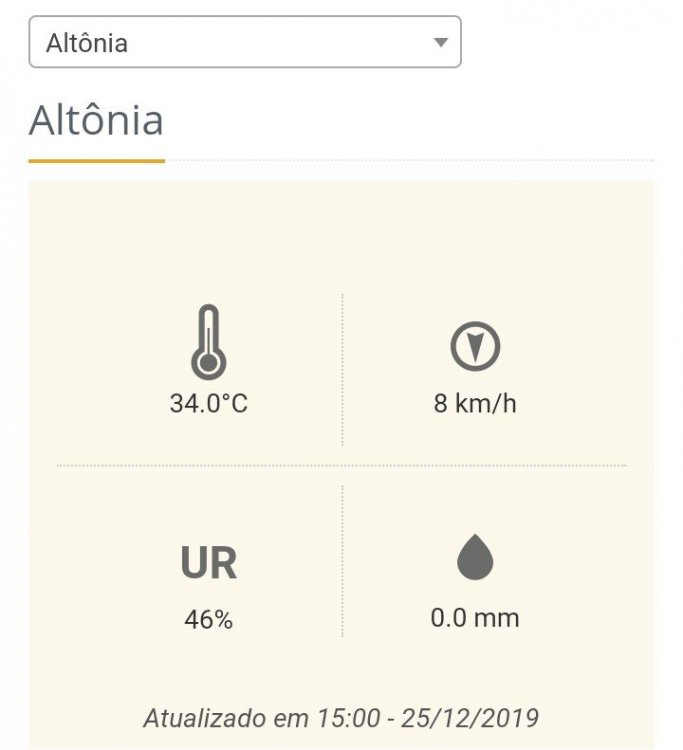683x750 pixels.
Task: Click the wind direction compass icon
Action: [x=474, y=346]
